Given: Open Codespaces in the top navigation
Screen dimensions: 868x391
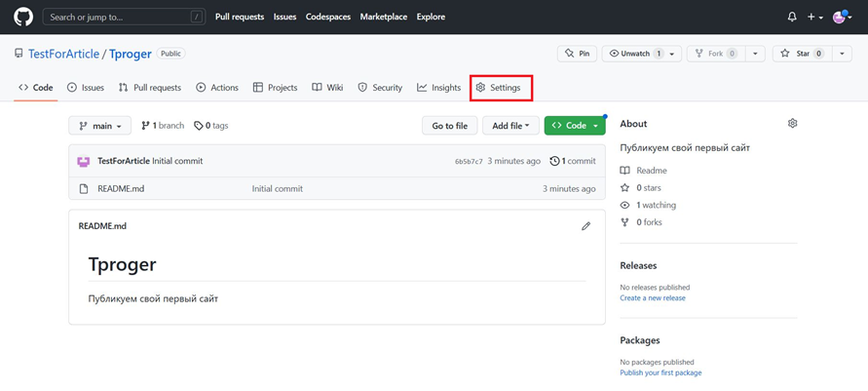Looking at the screenshot, I should point(328,18).
